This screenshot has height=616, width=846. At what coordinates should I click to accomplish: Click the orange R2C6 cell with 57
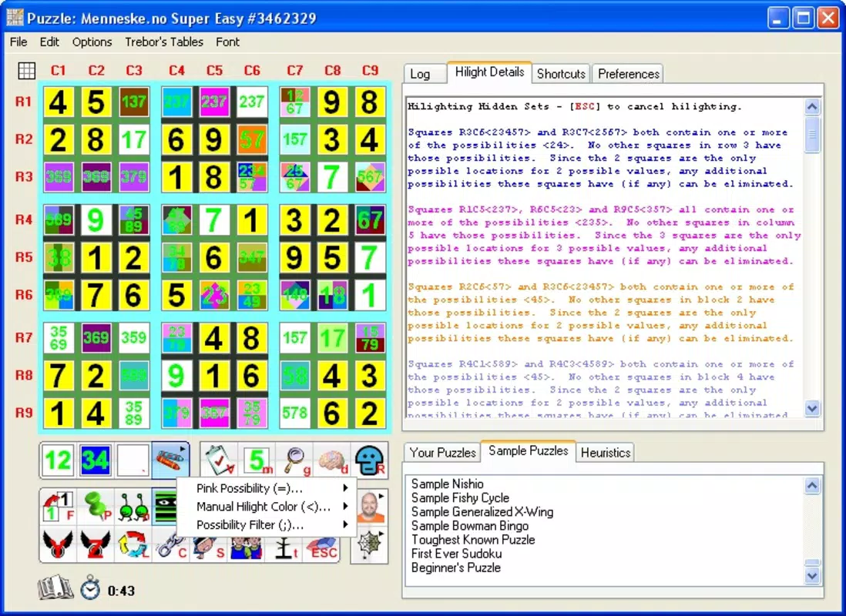[251, 139]
